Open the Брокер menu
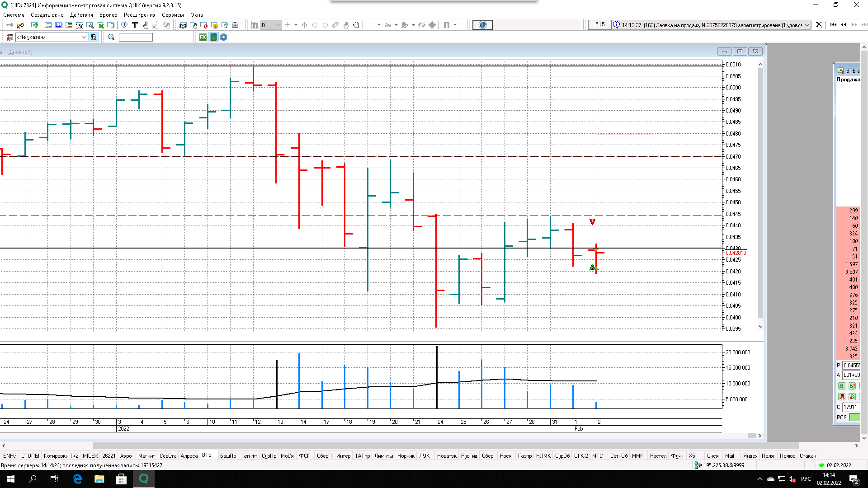This screenshot has width=868, height=488. [x=108, y=15]
